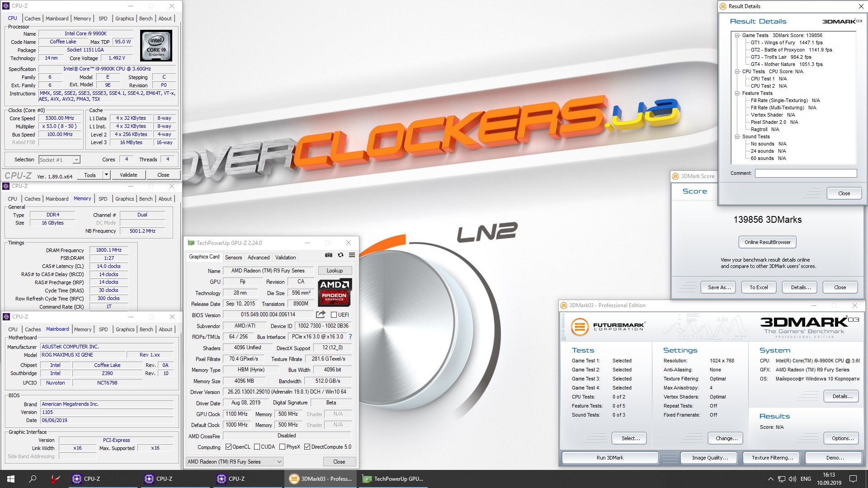The width and height of the screenshot is (868, 488).
Task: Toggle the UEFI checkbox
Action: pyautogui.click(x=334, y=315)
